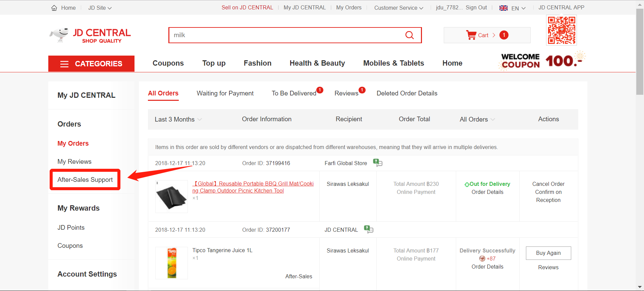Click After-Sales link for Tipco Juice
Screen dimensions: 644x291
tap(299, 277)
